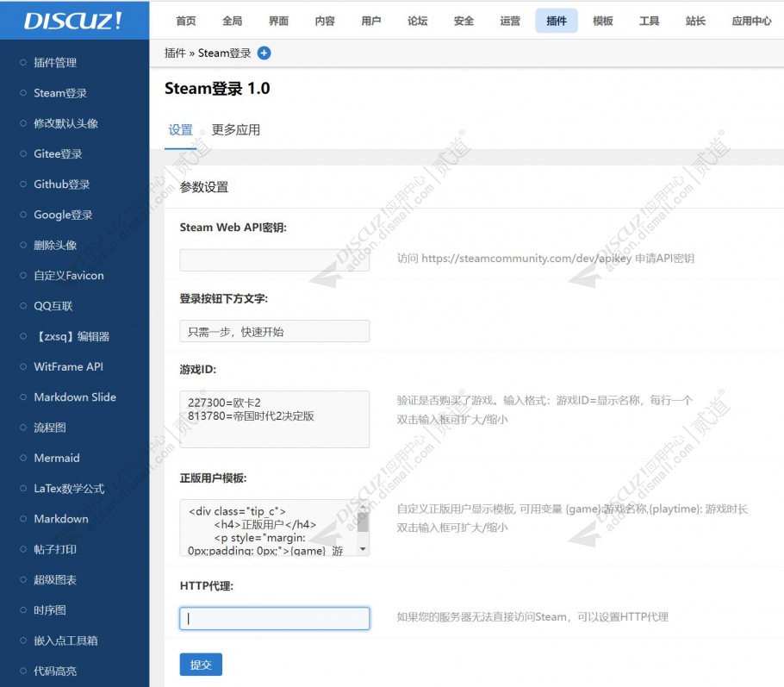Image resolution: width=784 pixels, height=687 pixels.
Task: Open QQ互联 in the sidebar
Action: click(53, 306)
